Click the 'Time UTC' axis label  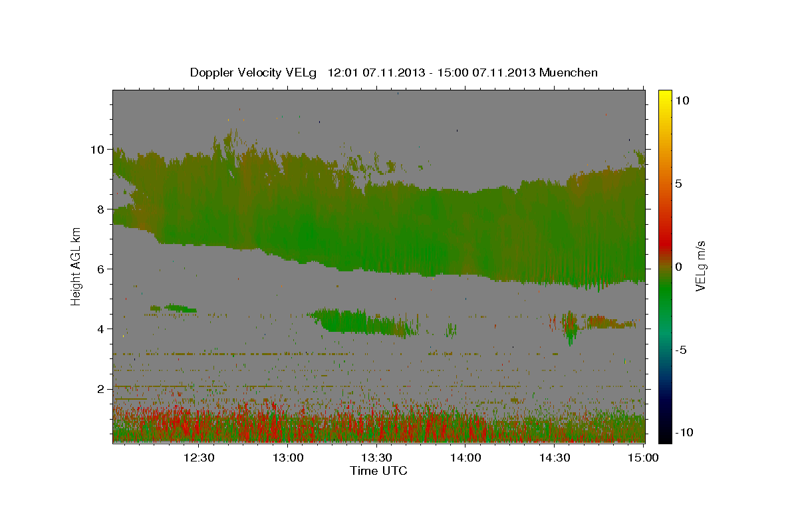(378, 471)
